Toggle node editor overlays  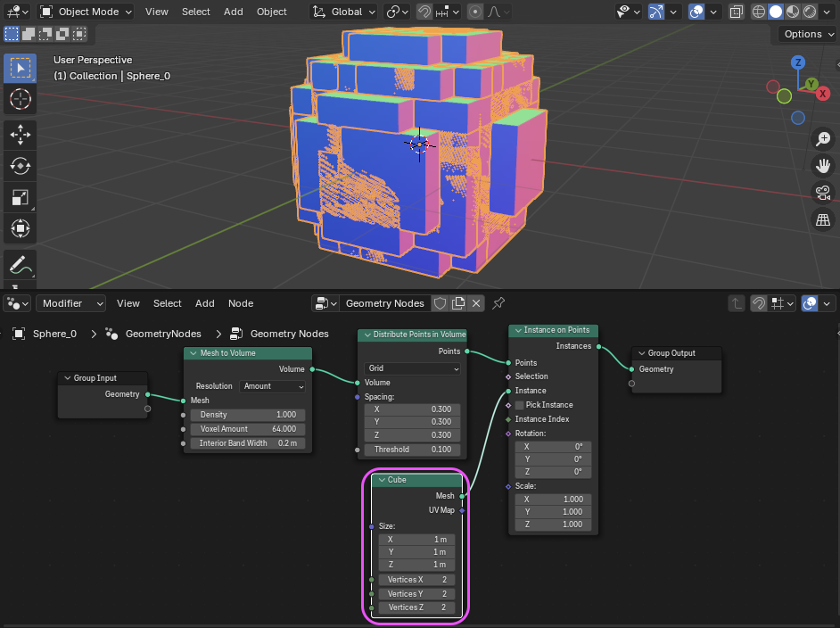810,304
